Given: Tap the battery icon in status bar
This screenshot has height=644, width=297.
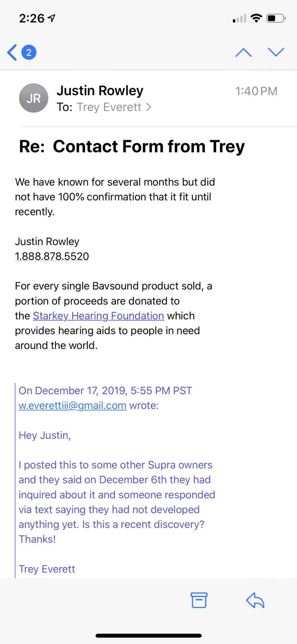Looking at the screenshot, I should click(x=276, y=18).
